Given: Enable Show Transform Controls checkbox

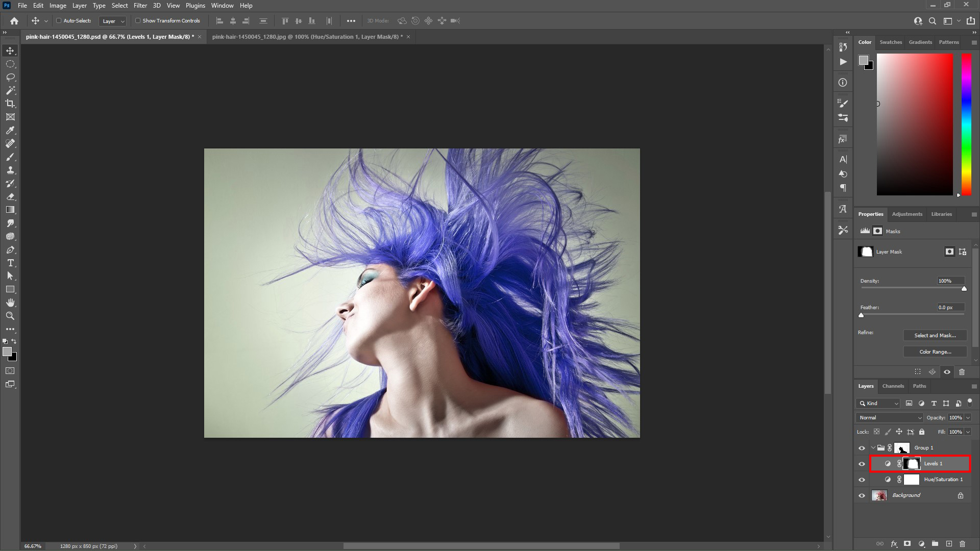Looking at the screenshot, I should pyautogui.click(x=138, y=21).
